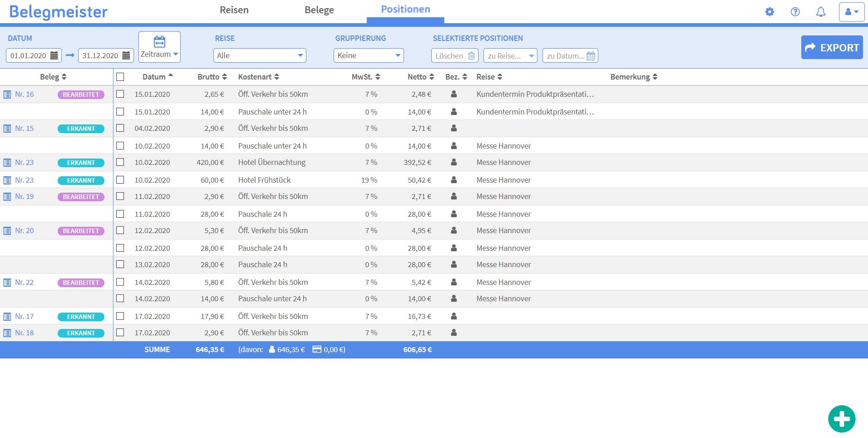Expand the Reise dropdown showing Alle
Screen dimensions: 868x438
260,55
